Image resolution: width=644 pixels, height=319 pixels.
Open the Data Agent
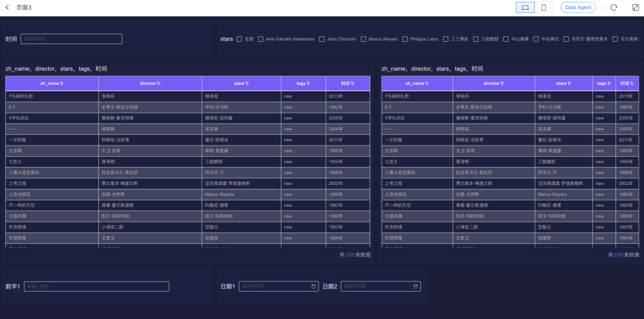(578, 7)
